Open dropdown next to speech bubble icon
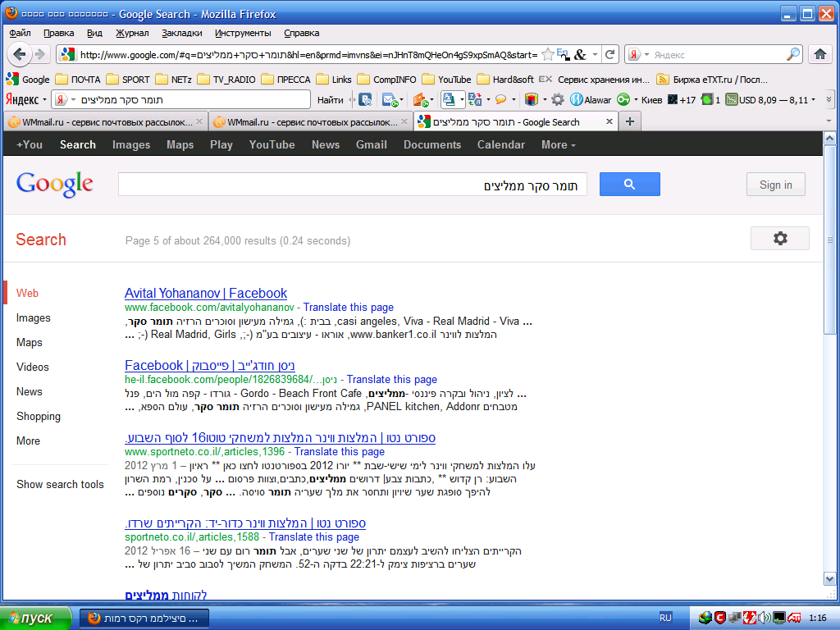This screenshot has width=840, height=630. coord(514,99)
